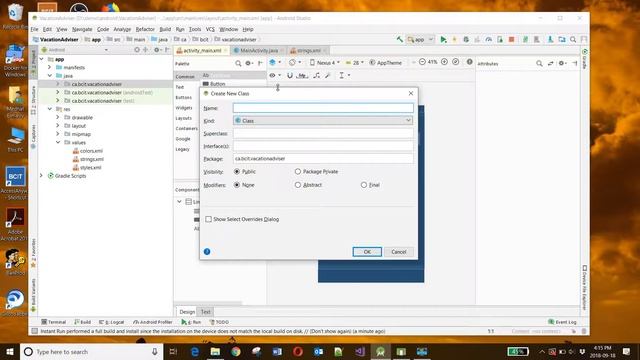The width and height of the screenshot is (640, 360).
Task: Switch to the Text editor tab
Action: [x=205, y=312]
